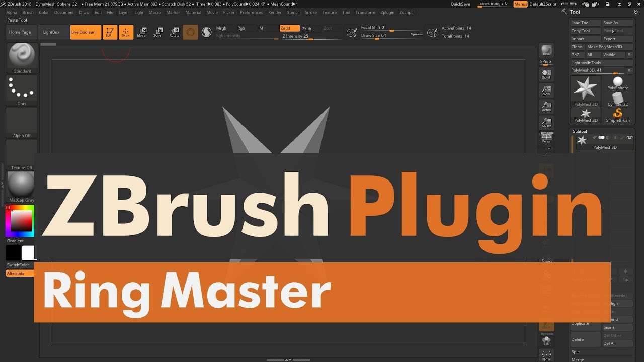Open the Alpha Off selector

pos(22,123)
